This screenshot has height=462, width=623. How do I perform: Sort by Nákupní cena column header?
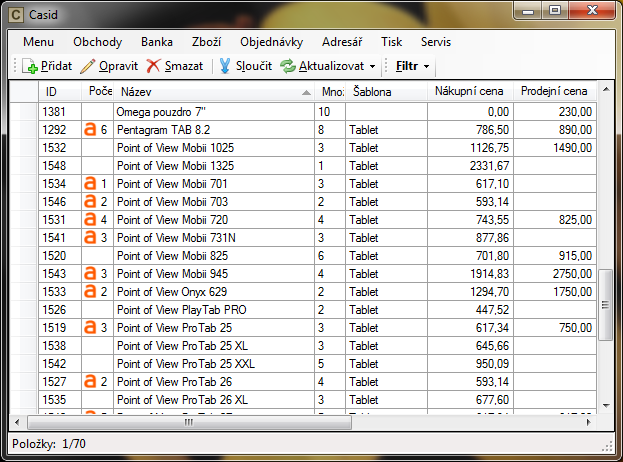coord(470,92)
